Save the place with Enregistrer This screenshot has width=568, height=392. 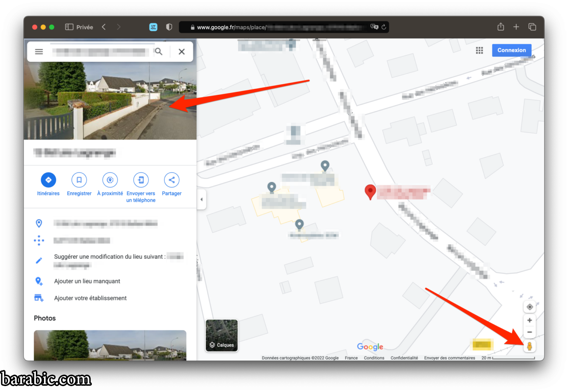point(79,184)
